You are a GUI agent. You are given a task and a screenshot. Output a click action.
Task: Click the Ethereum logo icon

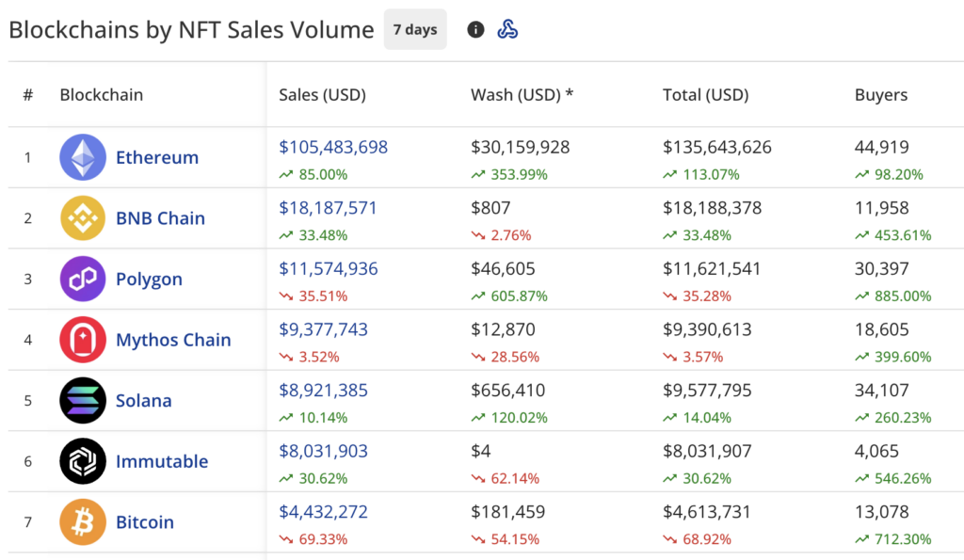pos(83,157)
